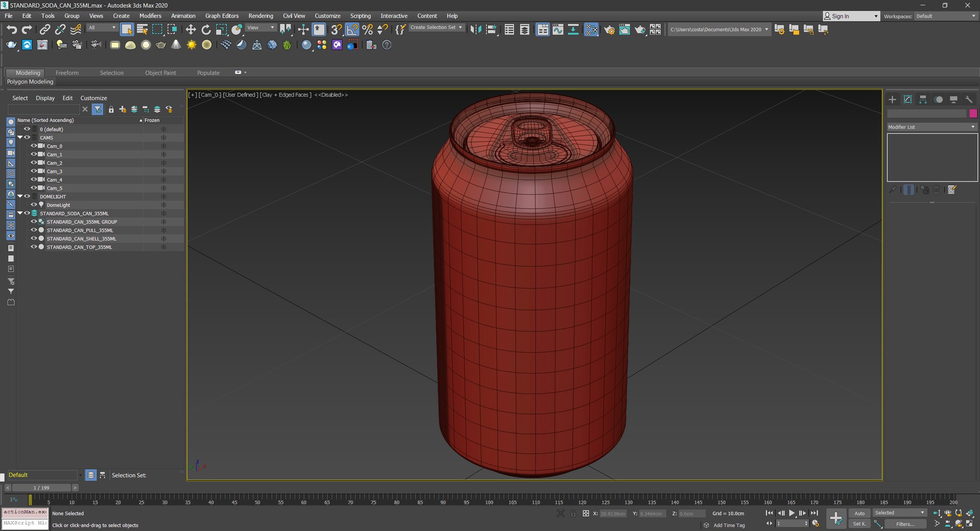
Task: Collapse the DOMELIGHT layer
Action: point(20,196)
